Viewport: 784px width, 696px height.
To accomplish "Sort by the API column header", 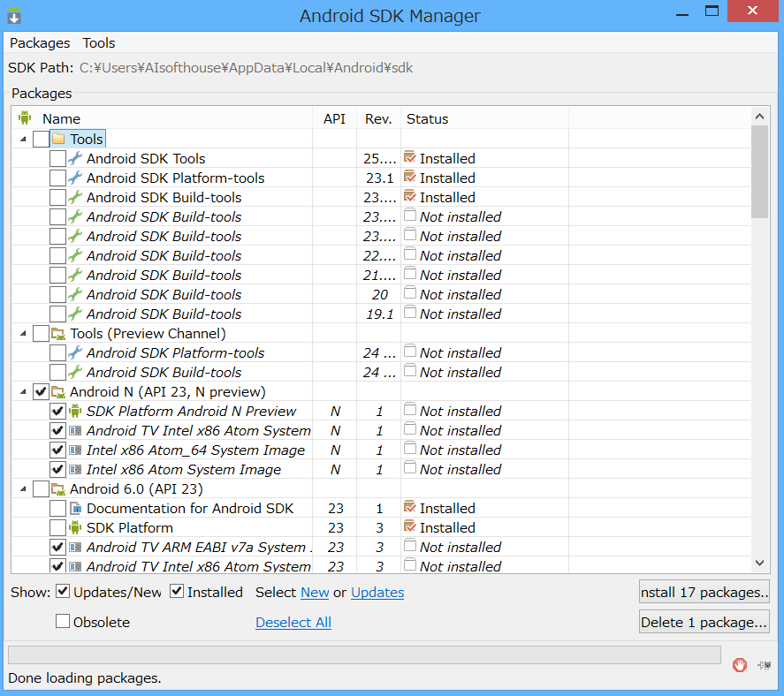I will click(334, 118).
